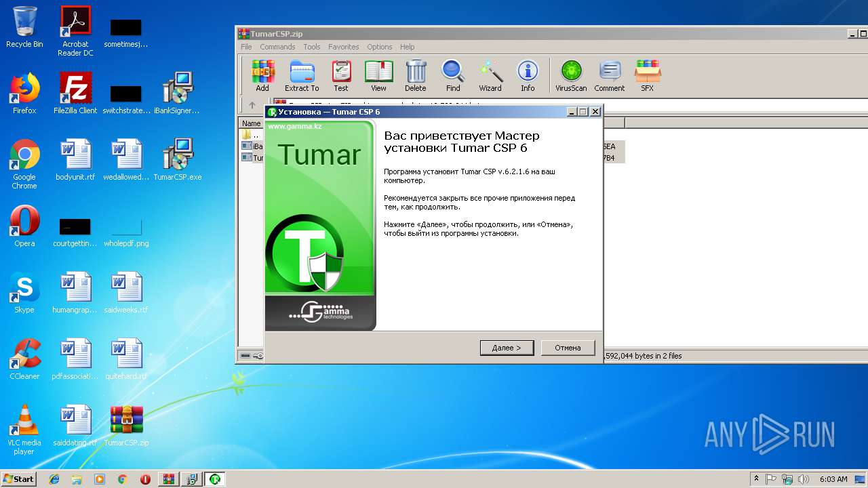
Task: Run Test on the archive in WinRAR
Action: point(341,76)
